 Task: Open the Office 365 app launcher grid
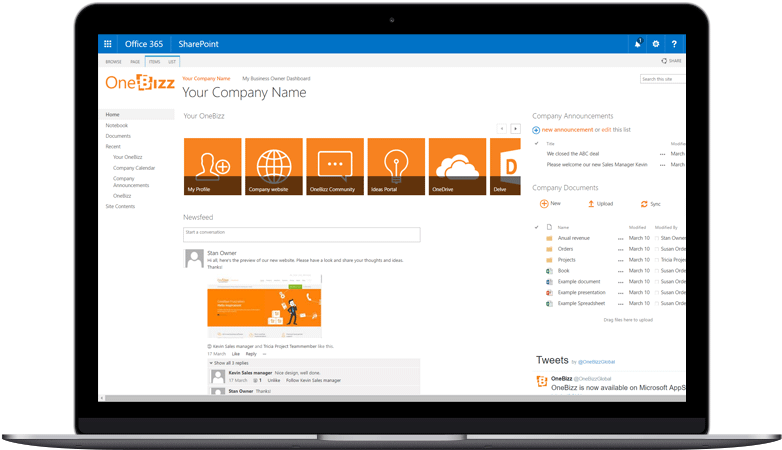click(108, 44)
